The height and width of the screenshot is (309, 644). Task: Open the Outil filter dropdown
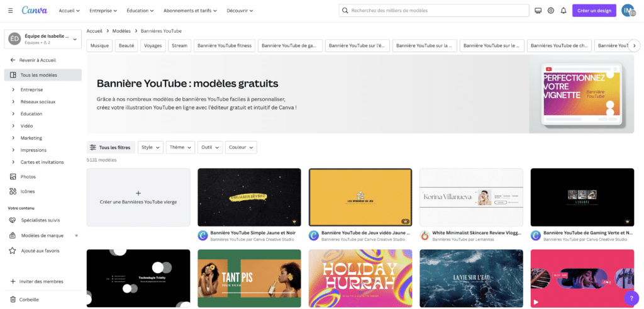[x=210, y=147]
